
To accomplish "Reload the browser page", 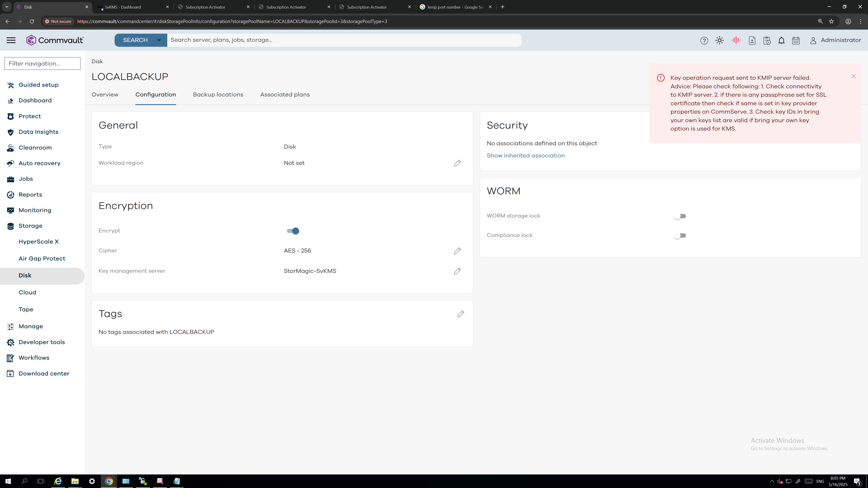I will click(x=32, y=21).
